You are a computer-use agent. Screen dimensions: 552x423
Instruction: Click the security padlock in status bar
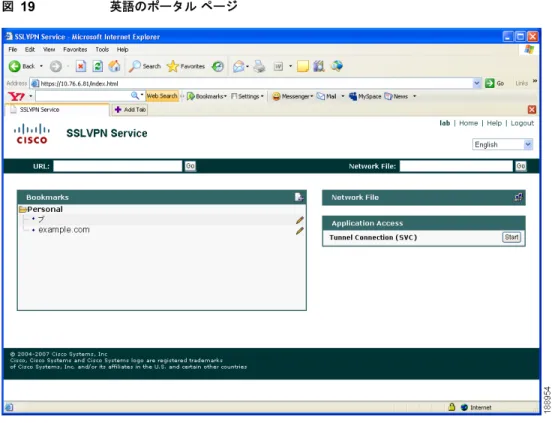452,407
